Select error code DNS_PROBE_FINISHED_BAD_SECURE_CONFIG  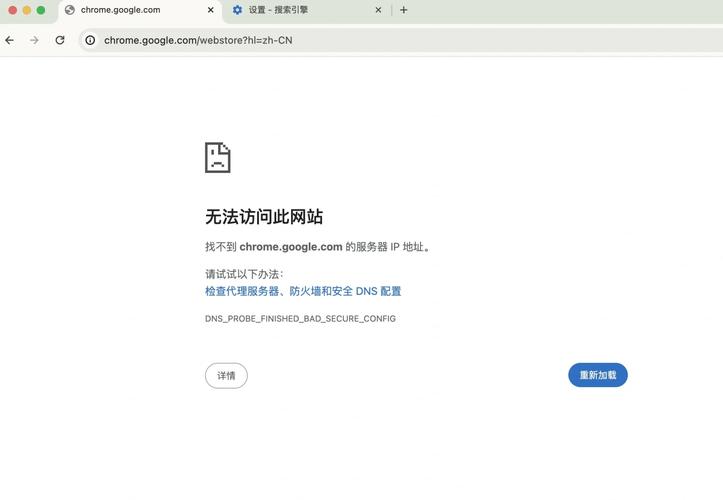pyautogui.click(x=300, y=319)
